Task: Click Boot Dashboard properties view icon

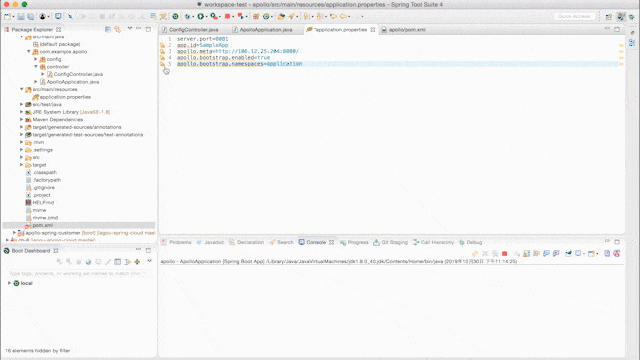Action: pos(118,262)
